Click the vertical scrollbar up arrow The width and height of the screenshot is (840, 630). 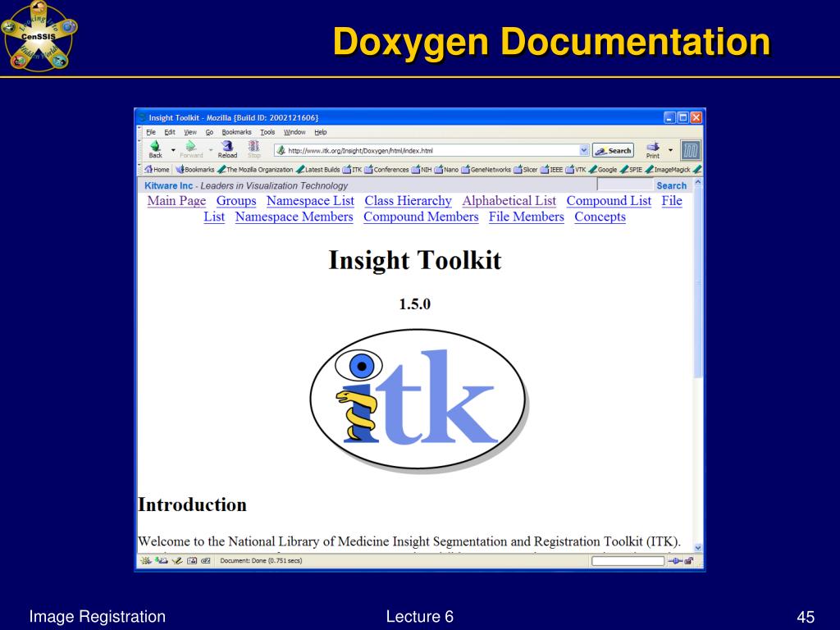[698, 182]
